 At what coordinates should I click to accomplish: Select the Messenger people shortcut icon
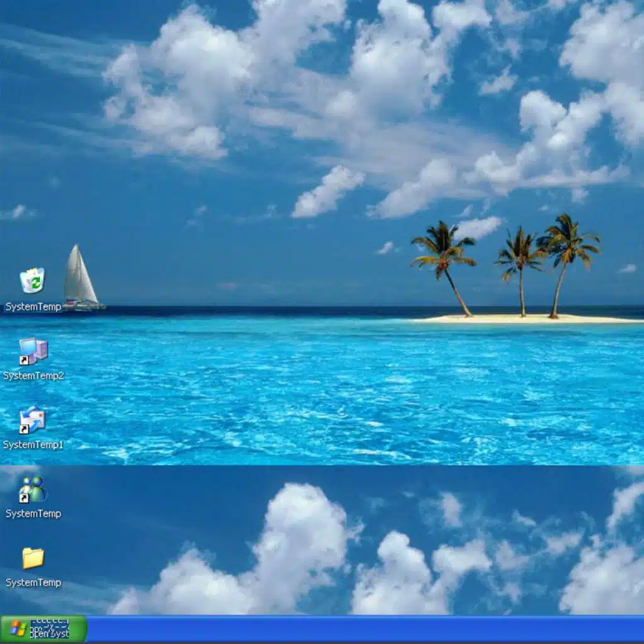(33, 489)
